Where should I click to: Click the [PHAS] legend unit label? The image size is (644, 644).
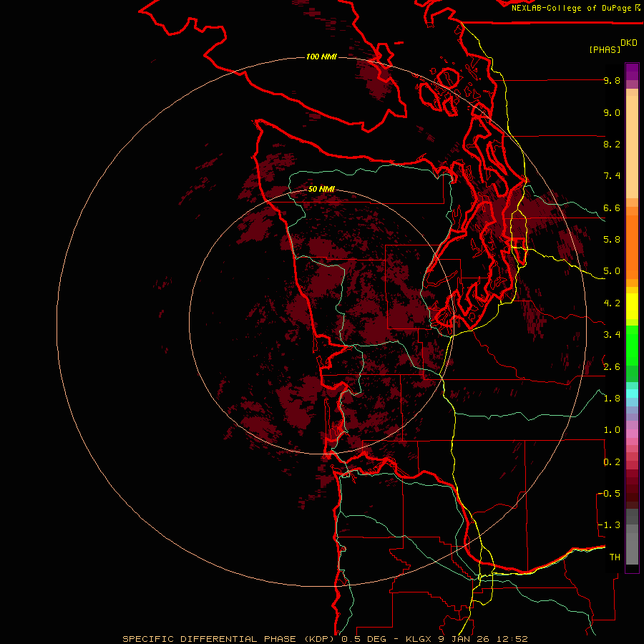pos(605,49)
